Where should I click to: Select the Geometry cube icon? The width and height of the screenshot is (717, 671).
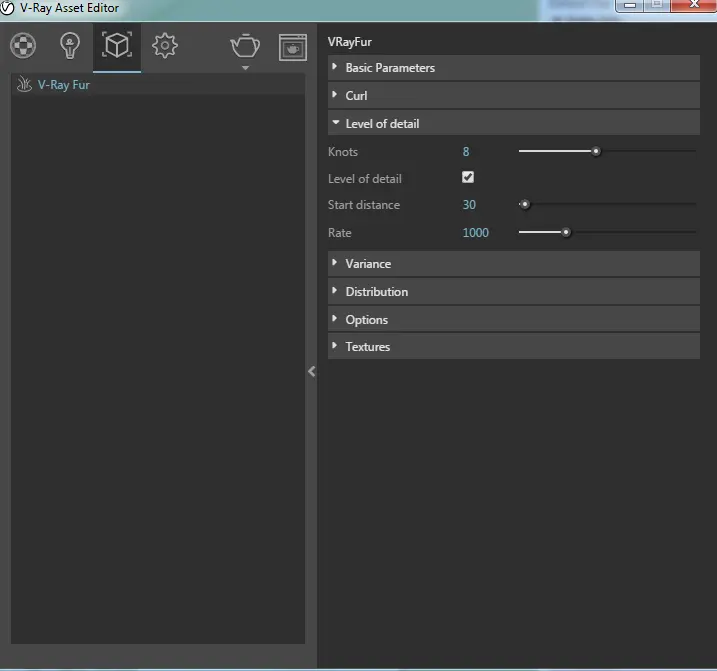[117, 46]
